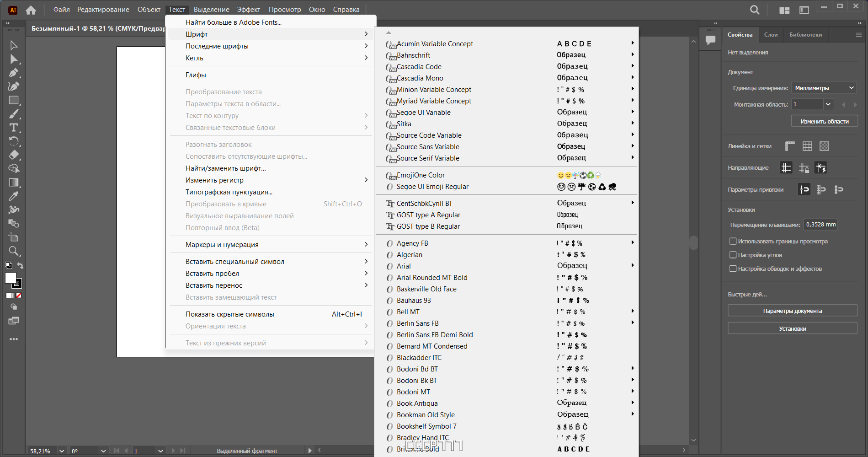
Task: Enable Настройка углов checkbox
Action: tap(733, 255)
